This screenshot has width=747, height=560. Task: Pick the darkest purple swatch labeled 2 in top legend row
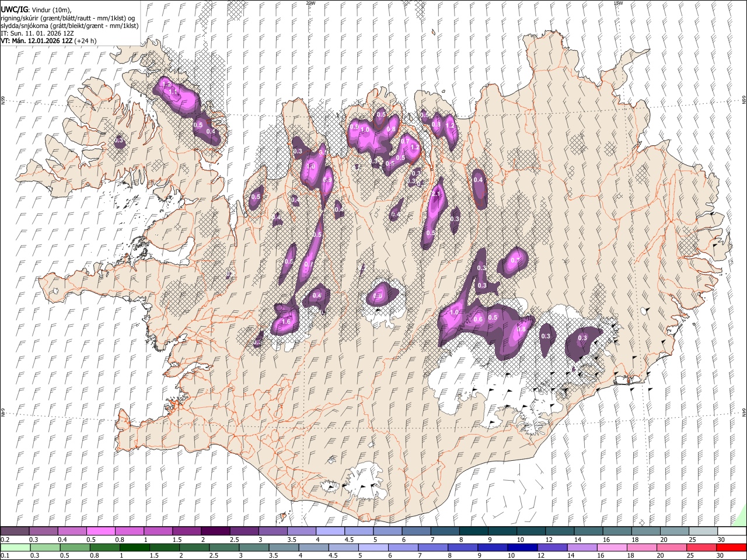pyautogui.click(x=215, y=531)
